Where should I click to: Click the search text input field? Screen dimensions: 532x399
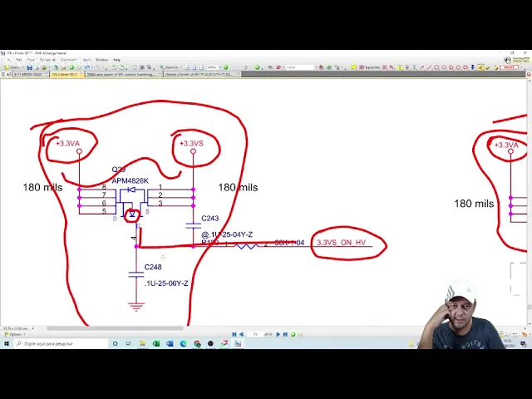click(300, 67)
